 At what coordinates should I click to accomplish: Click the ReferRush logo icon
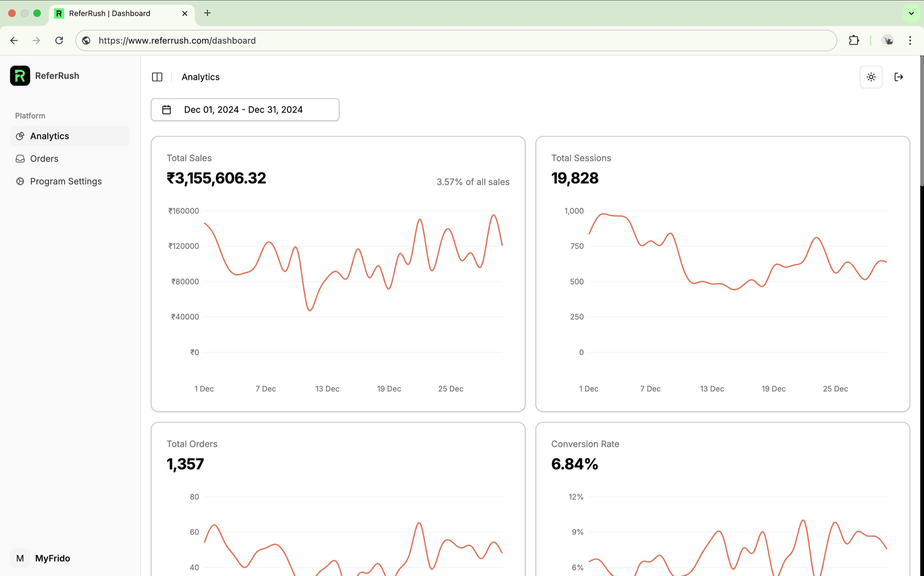coord(20,76)
